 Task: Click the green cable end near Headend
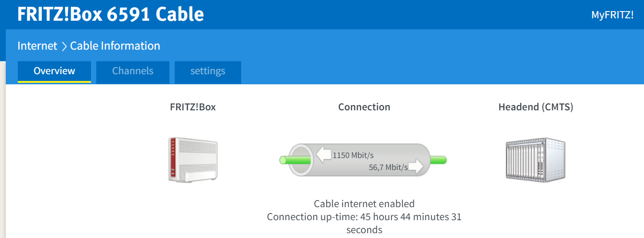[438, 160]
